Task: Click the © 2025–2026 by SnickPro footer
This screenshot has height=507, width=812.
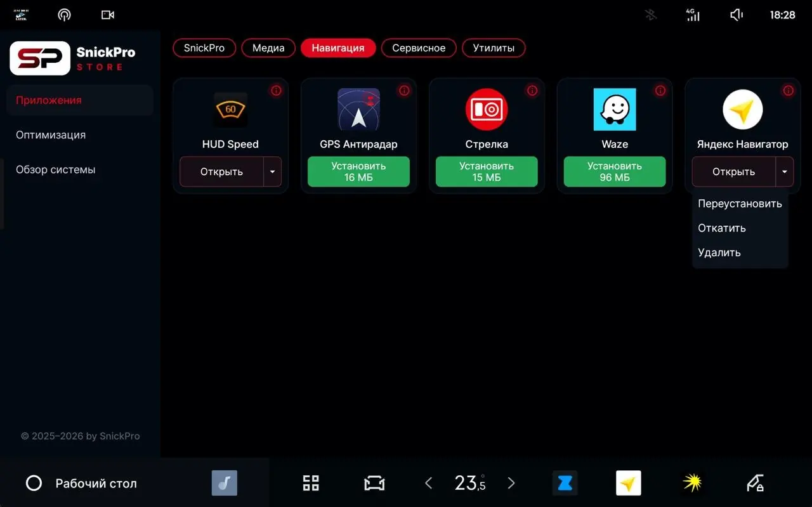Action: (81, 437)
